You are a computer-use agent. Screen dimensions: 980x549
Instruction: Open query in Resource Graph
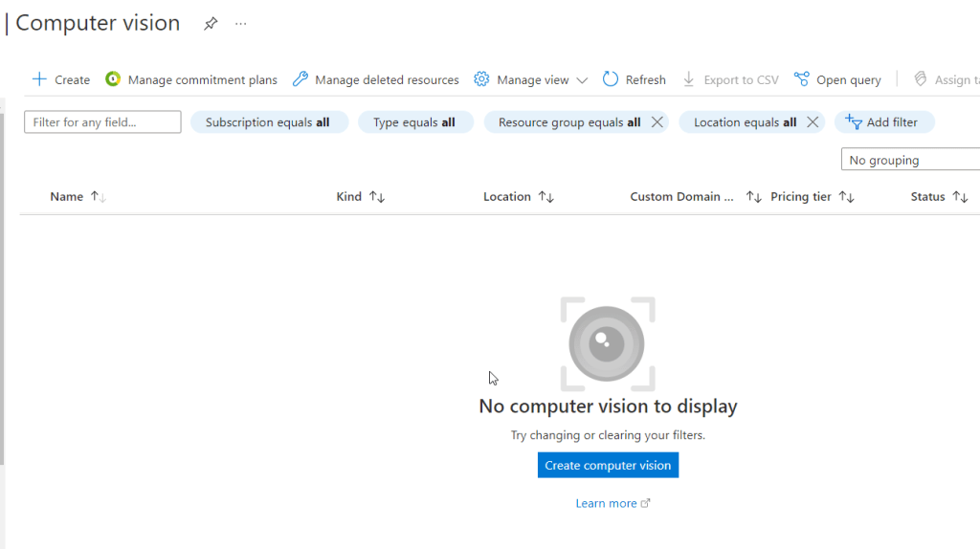(837, 79)
